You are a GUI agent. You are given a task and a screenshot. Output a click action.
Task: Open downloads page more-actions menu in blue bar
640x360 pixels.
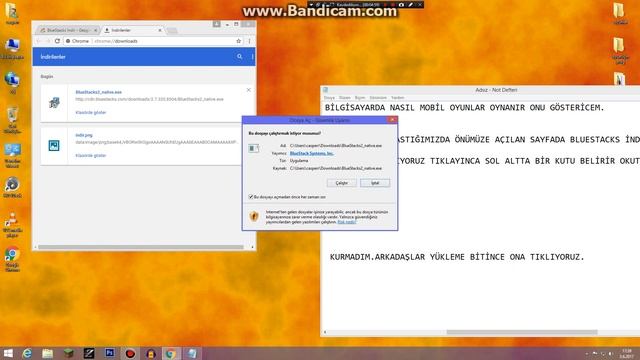[x=252, y=57]
